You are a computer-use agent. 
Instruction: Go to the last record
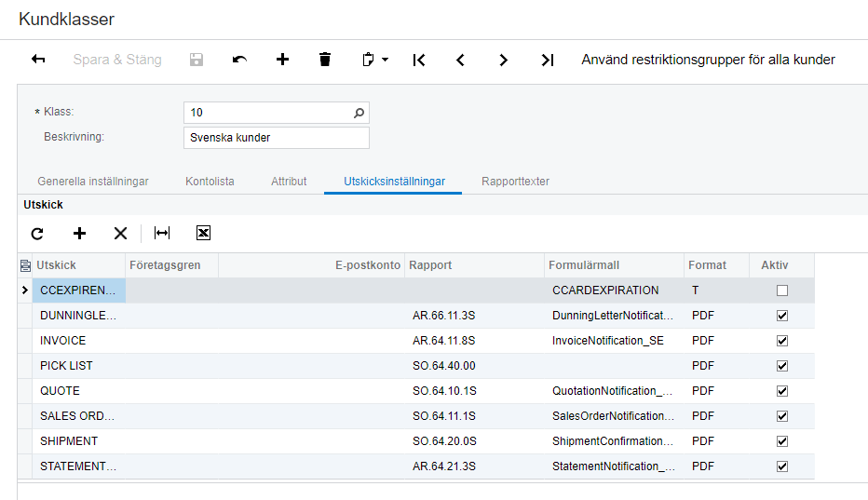tap(548, 60)
